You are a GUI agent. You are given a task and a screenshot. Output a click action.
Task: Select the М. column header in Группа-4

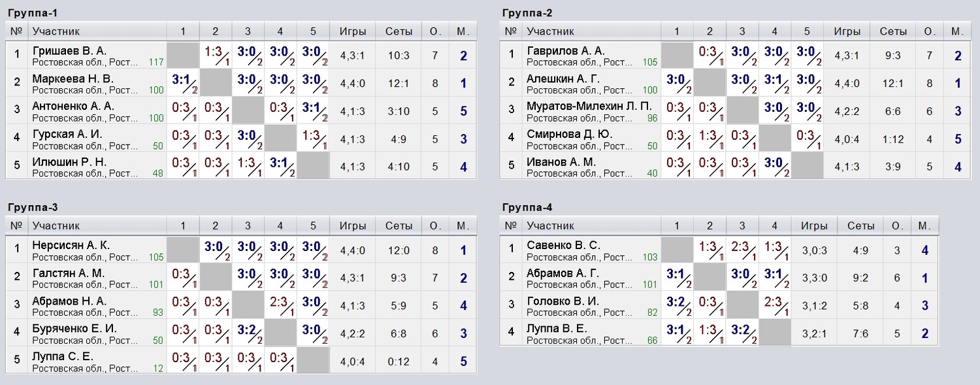point(924,226)
